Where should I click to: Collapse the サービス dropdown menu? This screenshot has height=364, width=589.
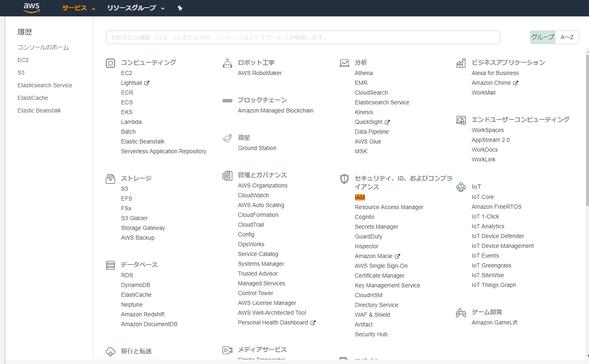click(x=79, y=8)
